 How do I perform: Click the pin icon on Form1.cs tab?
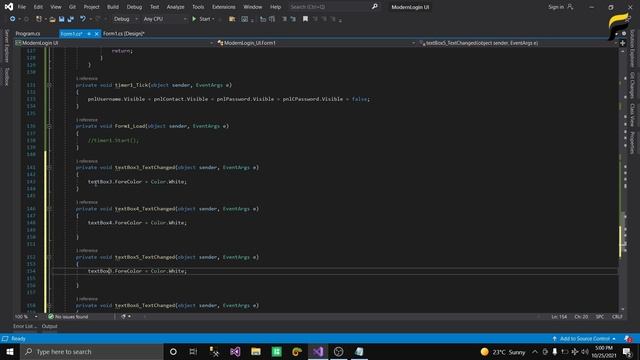click(89, 33)
